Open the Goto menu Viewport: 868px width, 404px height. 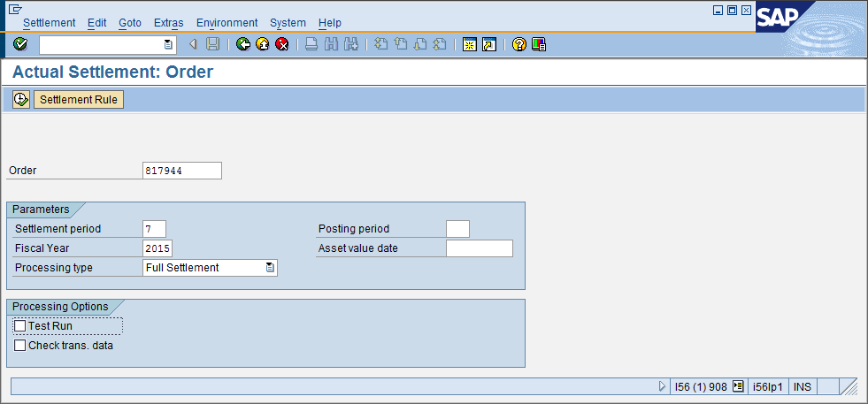(x=130, y=23)
